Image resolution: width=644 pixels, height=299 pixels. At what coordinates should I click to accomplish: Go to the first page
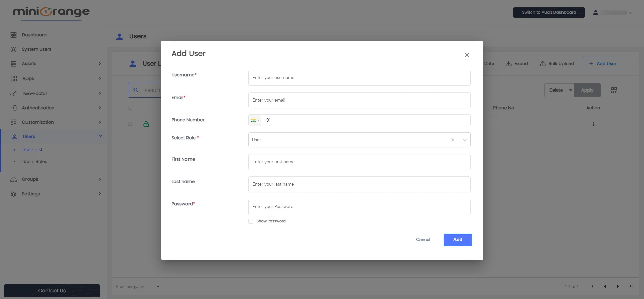pyautogui.click(x=592, y=286)
